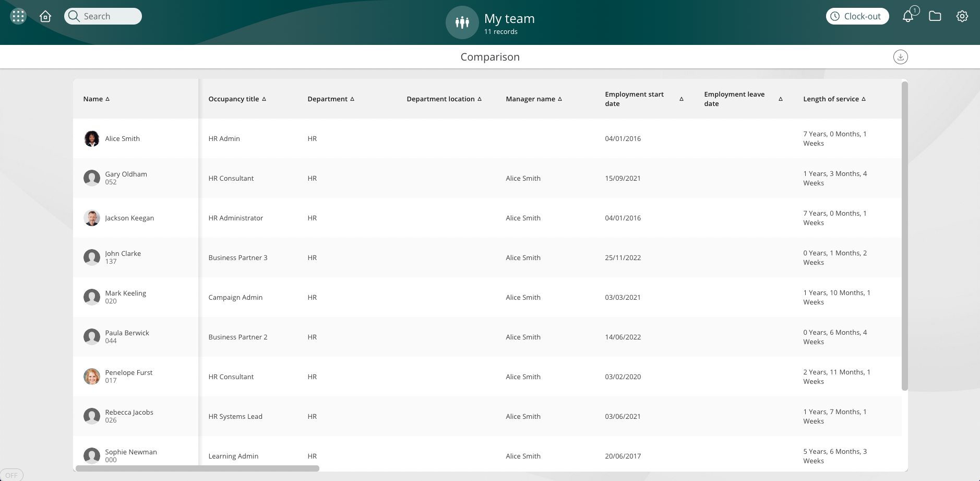980x481 pixels.
Task: Click Alice Smith's avatar photo
Action: [x=92, y=138]
